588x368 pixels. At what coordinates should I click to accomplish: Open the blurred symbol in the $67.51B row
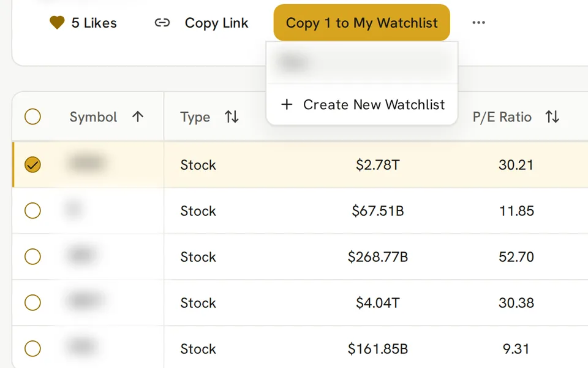73,209
